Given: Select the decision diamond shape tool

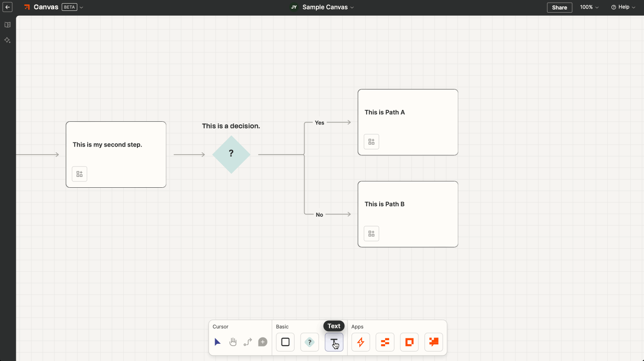Looking at the screenshot, I should [310, 342].
